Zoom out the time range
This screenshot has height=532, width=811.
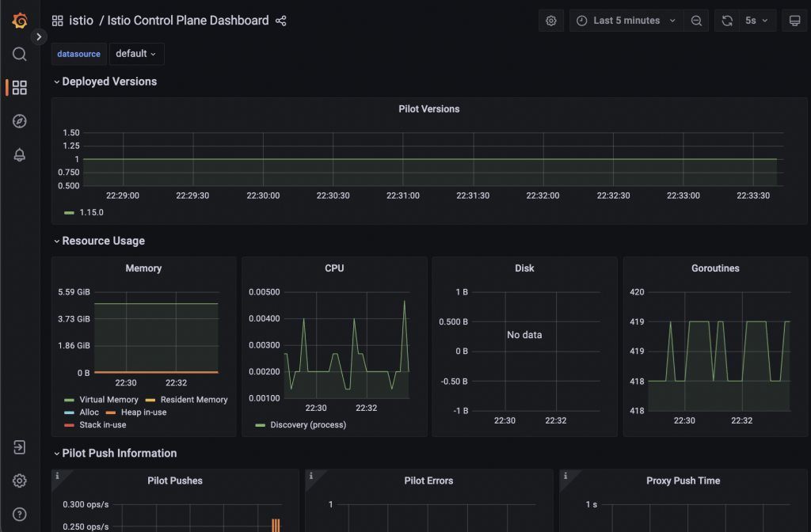(x=696, y=21)
